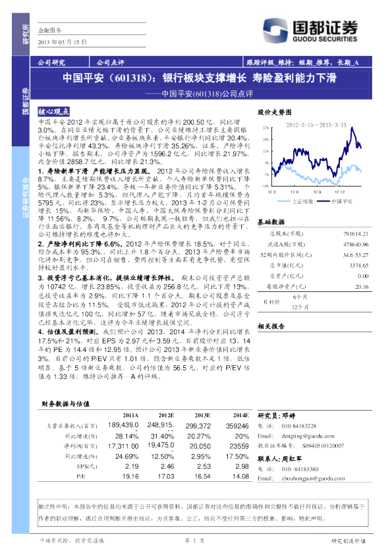Click the A-share float value 478640.96

tap(356, 245)
